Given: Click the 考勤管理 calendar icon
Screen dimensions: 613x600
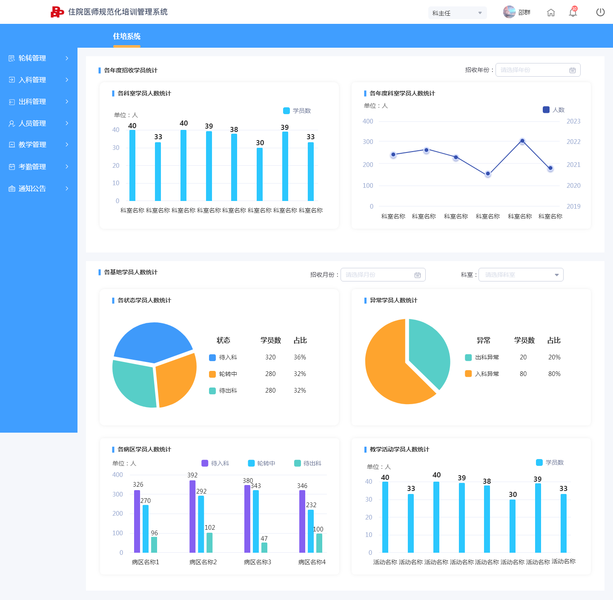Looking at the screenshot, I should tap(12, 167).
